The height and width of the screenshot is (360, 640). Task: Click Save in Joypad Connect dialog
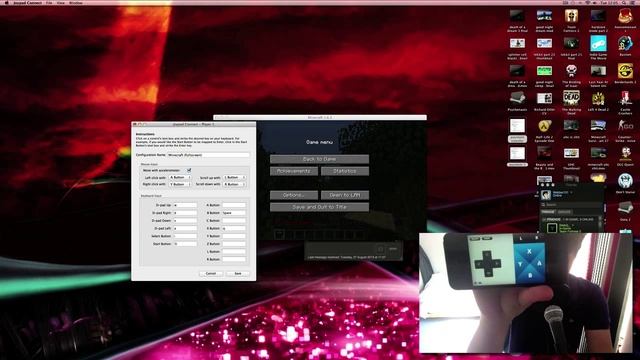(x=238, y=273)
